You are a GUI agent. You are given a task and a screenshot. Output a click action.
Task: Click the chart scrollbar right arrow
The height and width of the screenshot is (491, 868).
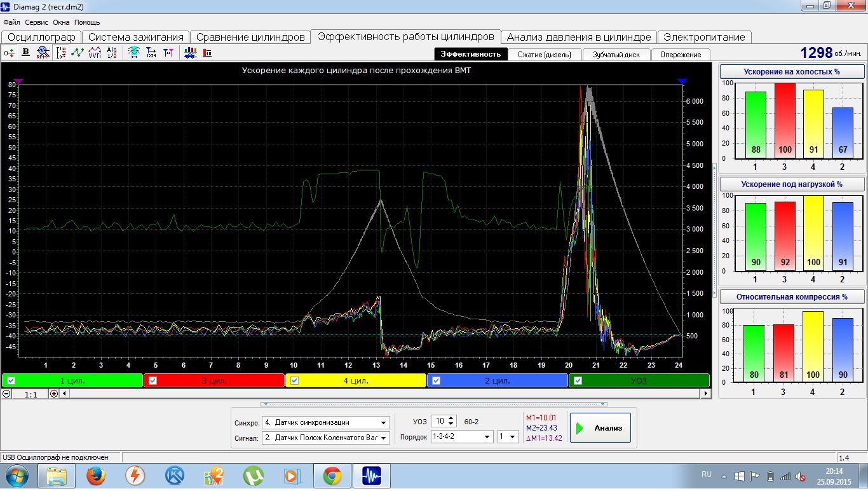tap(706, 394)
